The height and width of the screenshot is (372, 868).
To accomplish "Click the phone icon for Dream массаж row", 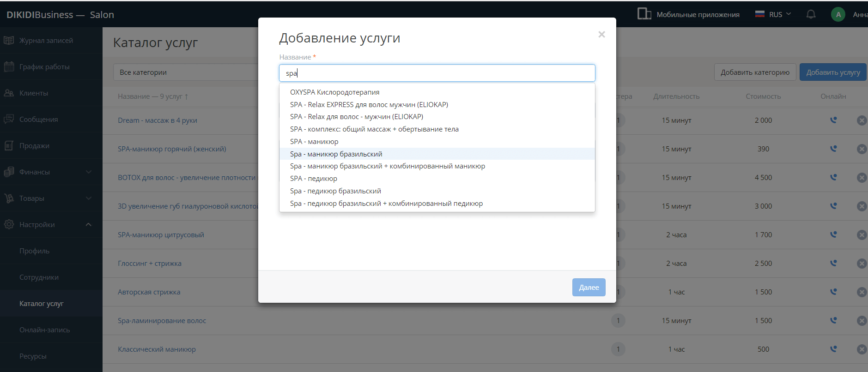I will click(x=833, y=120).
